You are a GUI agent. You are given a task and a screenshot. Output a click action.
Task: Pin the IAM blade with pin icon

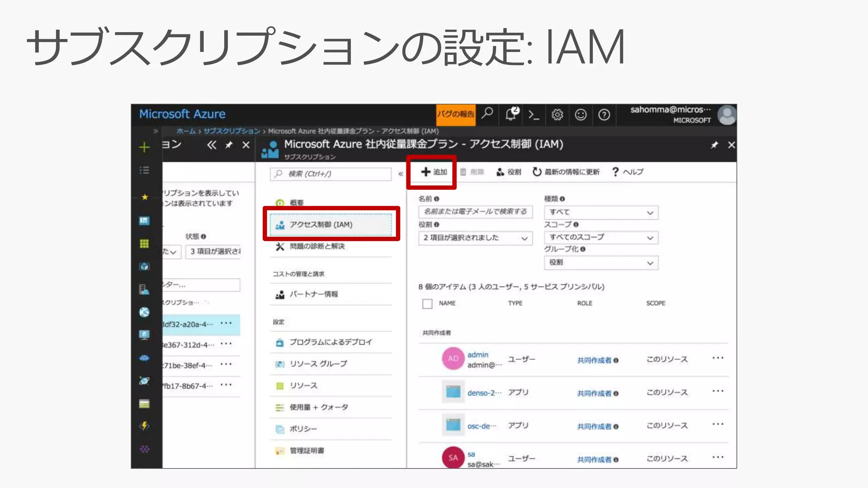tap(714, 145)
